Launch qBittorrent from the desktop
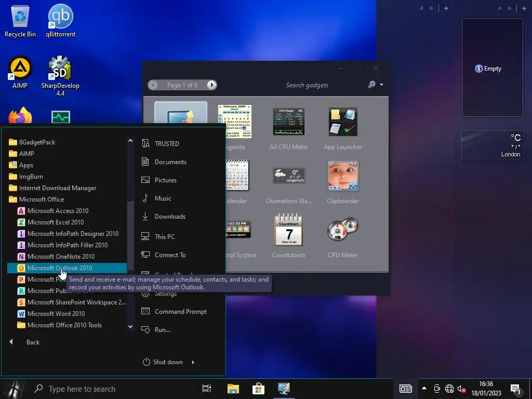This screenshot has width=532, height=399. click(x=60, y=20)
